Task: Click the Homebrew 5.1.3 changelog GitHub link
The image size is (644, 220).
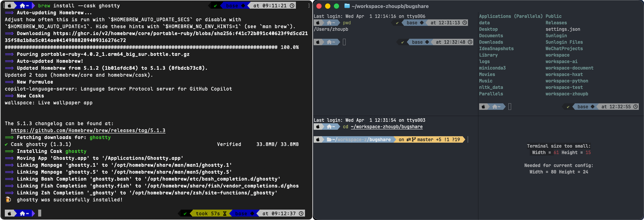Action: tap(88, 131)
